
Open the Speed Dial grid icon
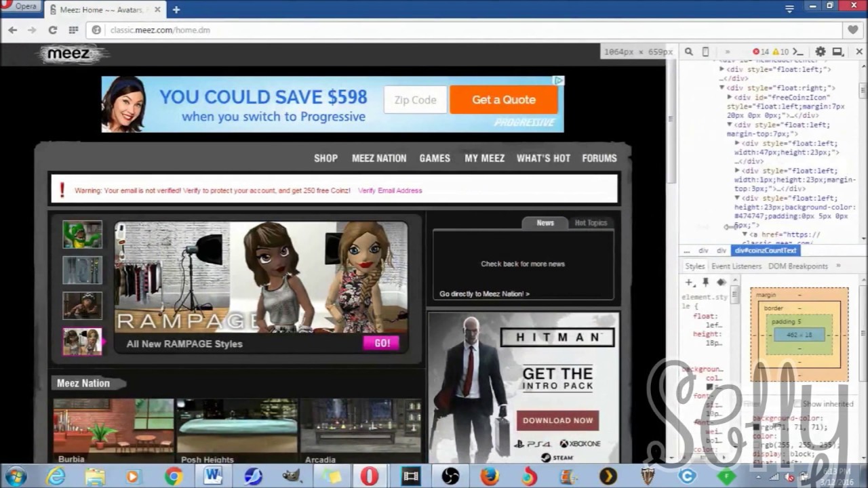point(73,30)
